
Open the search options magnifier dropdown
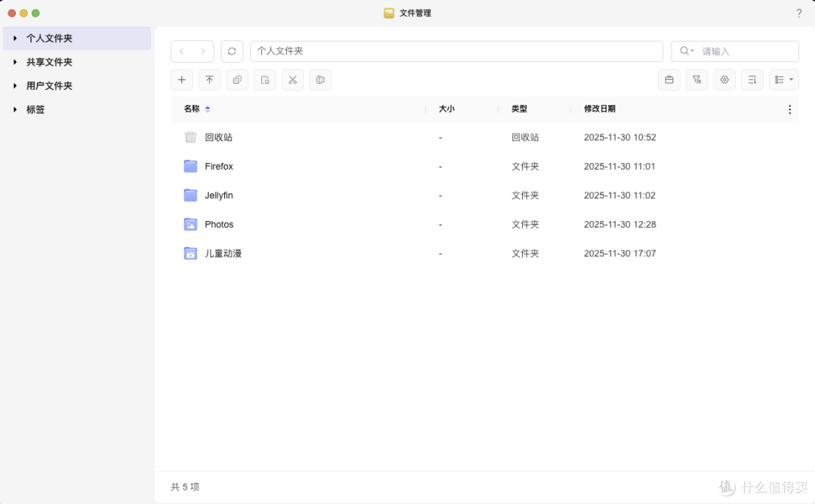coord(687,51)
